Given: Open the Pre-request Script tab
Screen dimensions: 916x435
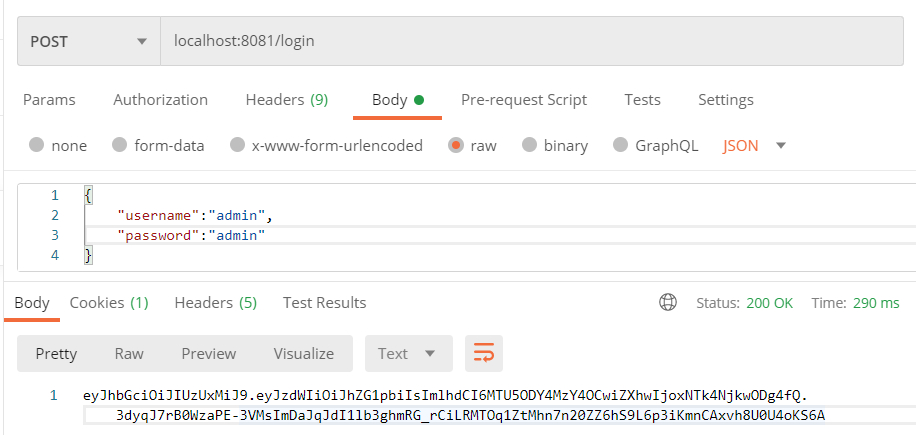Looking at the screenshot, I should [x=523, y=100].
